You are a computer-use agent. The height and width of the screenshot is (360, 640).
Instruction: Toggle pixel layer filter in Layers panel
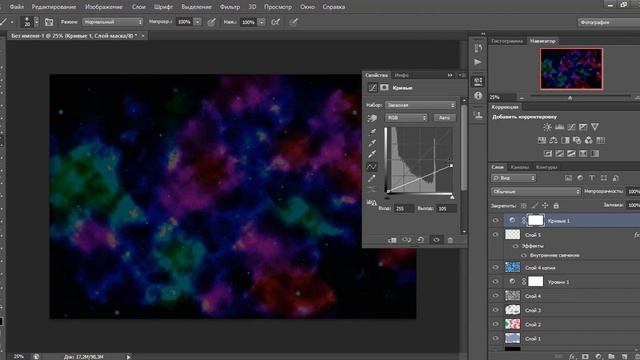(568, 178)
